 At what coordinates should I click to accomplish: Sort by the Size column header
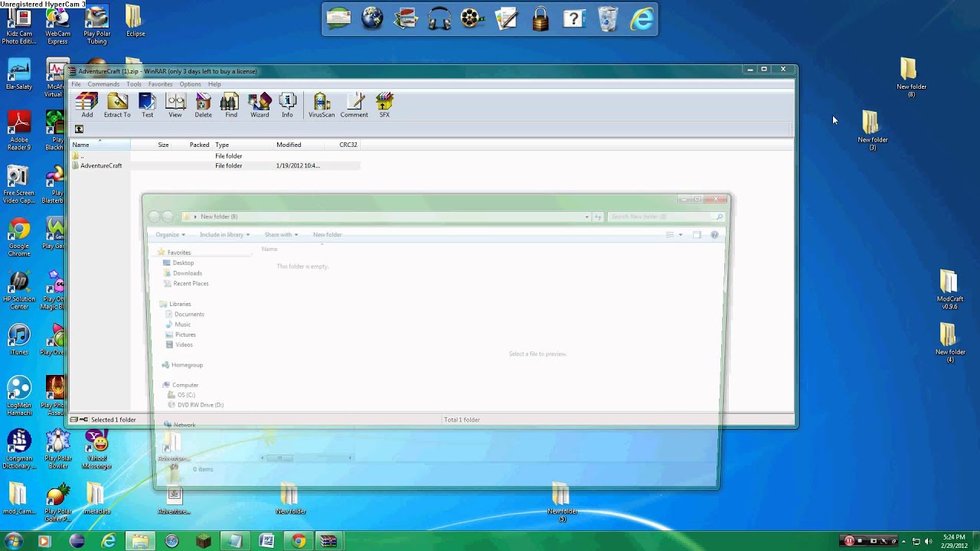tap(152, 145)
